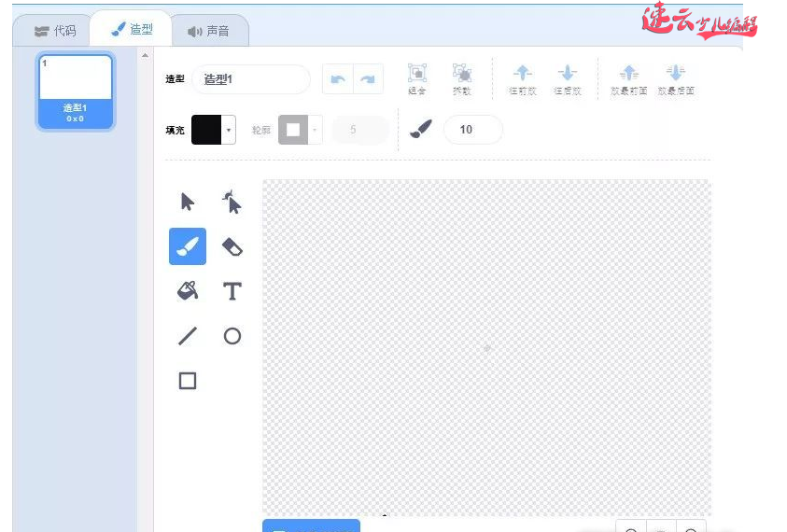Click the 组合 group button
The width and height of the screenshot is (787, 532).
pyautogui.click(x=416, y=78)
